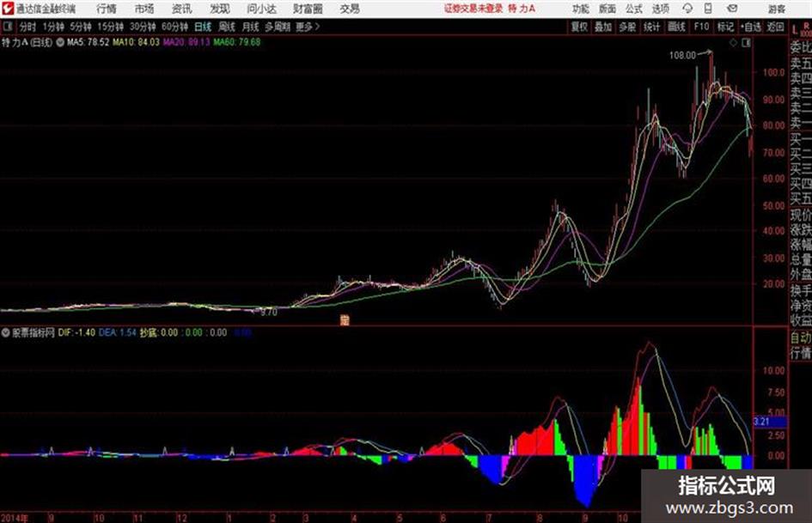Expand the round arrow beside 特力A(日线)
Viewport: 812px width, 523px height.
pos(59,42)
